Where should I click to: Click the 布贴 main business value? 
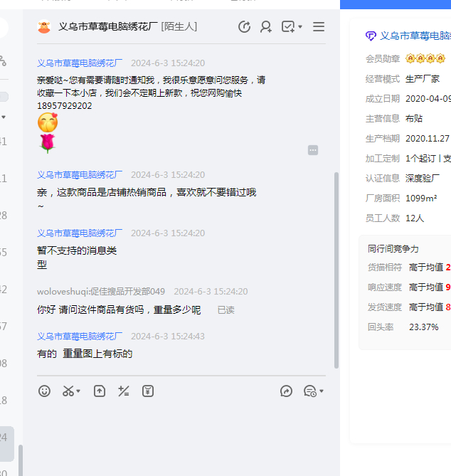click(x=414, y=118)
